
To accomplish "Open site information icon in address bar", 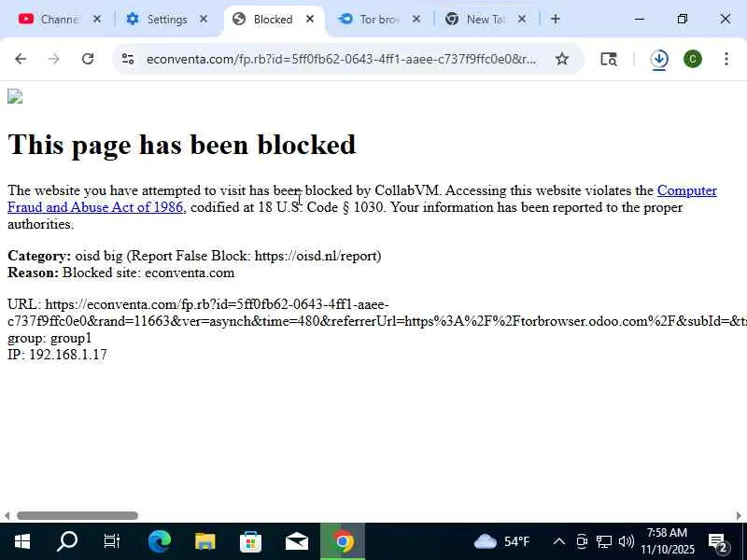I will [128, 59].
